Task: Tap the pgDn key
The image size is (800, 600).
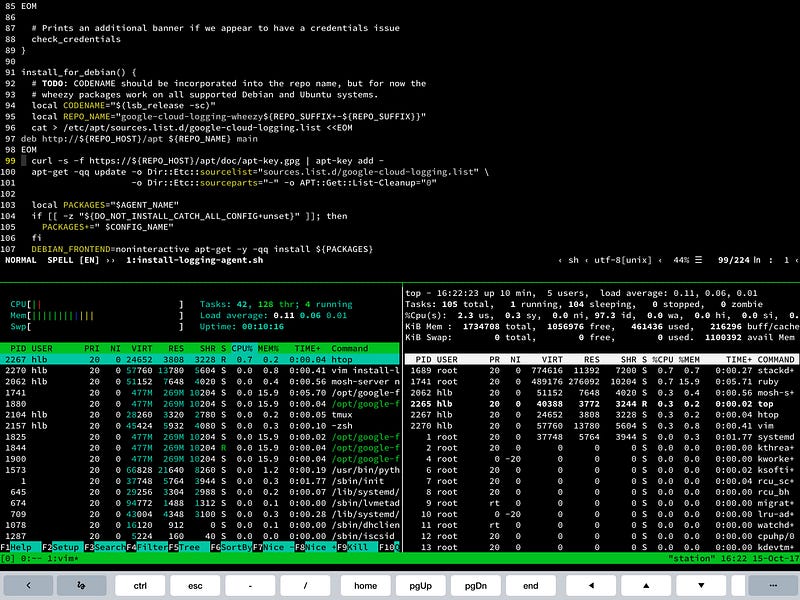Action: point(476,585)
